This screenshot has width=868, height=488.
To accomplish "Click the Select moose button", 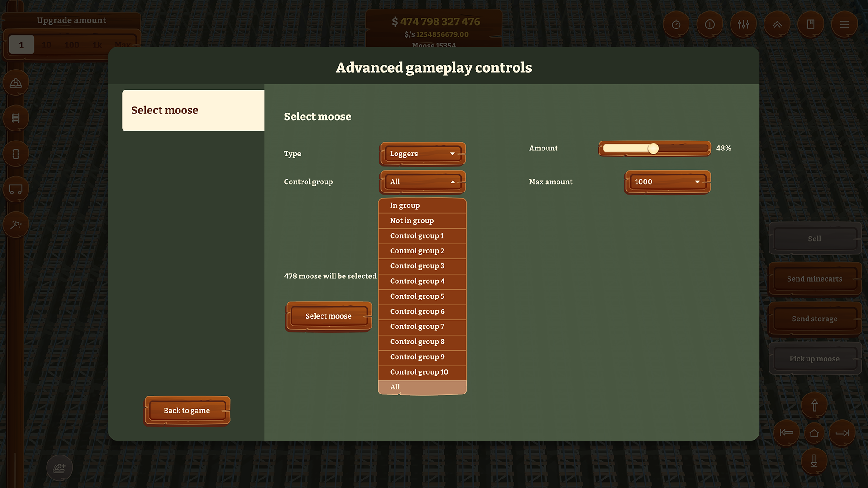I will point(329,316).
